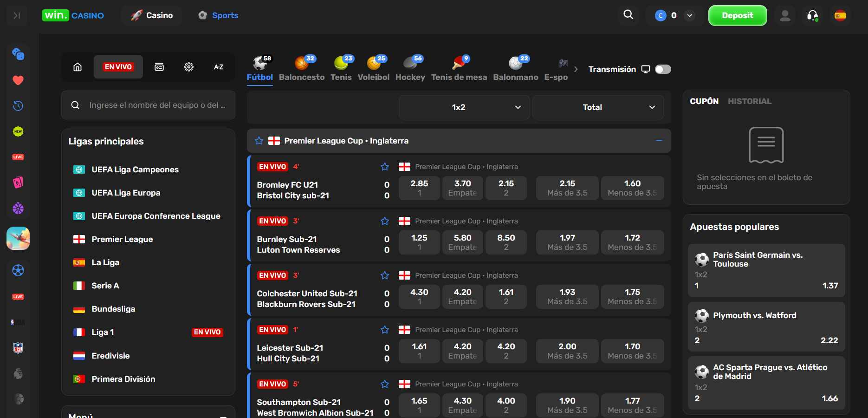Click the home icon in sports toolbar
This screenshot has height=418, width=868.
tap(78, 67)
